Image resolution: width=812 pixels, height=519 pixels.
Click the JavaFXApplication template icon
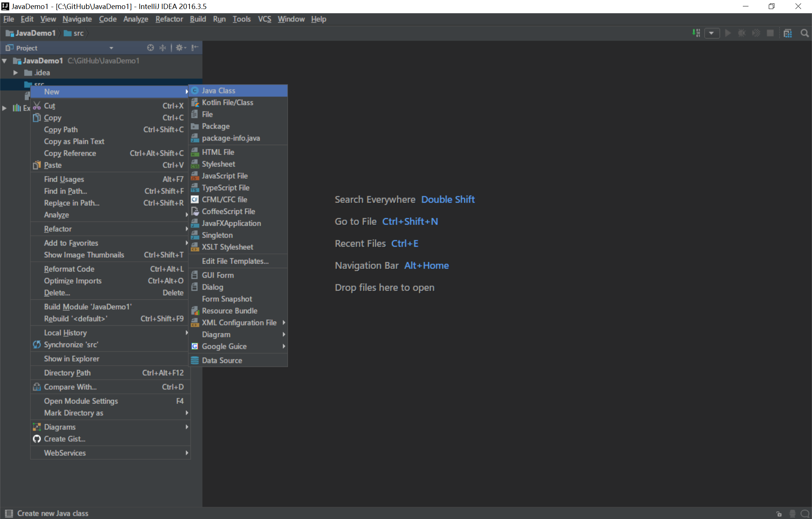click(195, 223)
